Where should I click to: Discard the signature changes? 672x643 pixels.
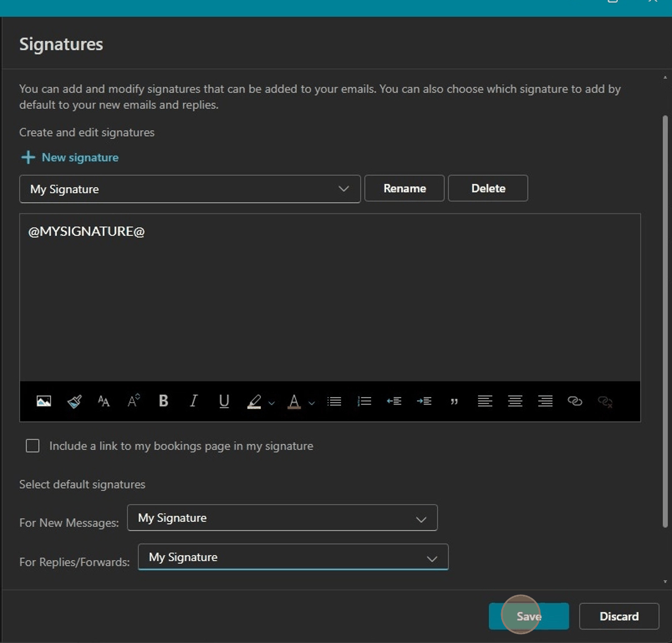[619, 616]
